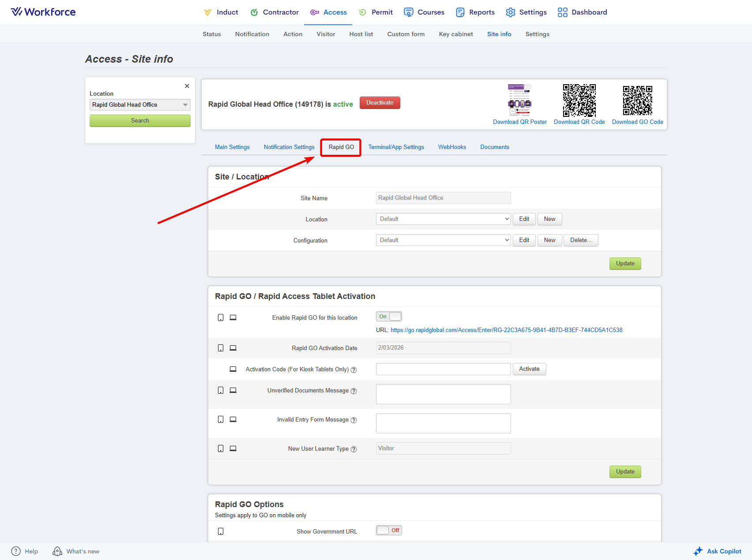The height and width of the screenshot is (560, 752).
Task: Open the Key cabinet submenu item
Action: (x=455, y=34)
